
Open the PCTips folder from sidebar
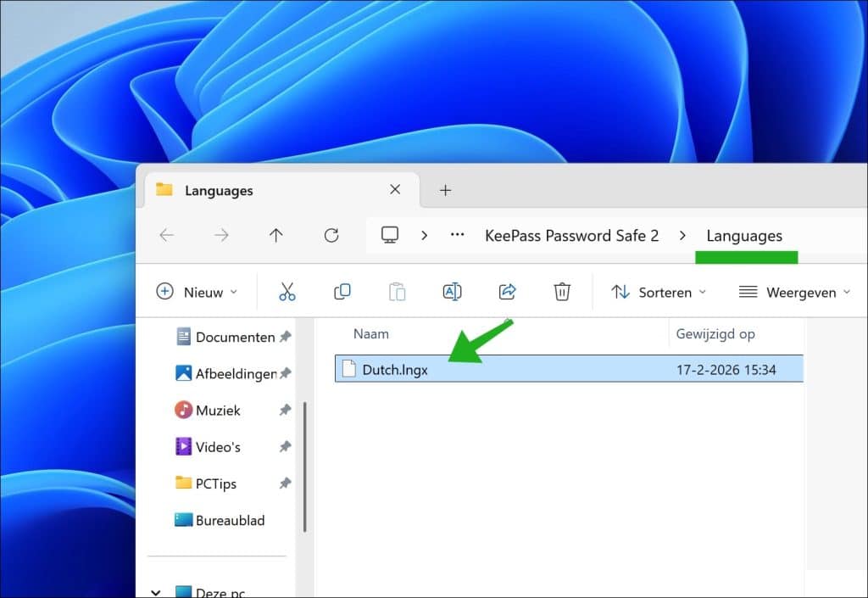[x=219, y=483]
